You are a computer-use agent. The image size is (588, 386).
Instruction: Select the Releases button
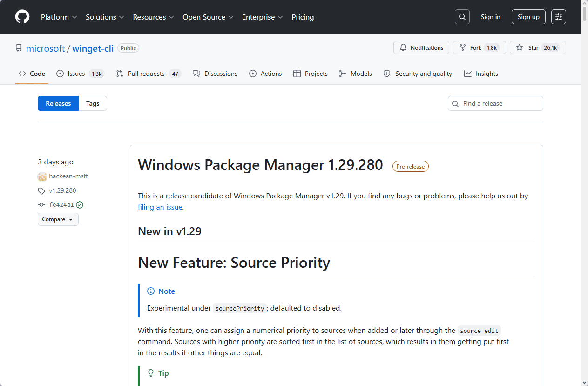coord(58,103)
